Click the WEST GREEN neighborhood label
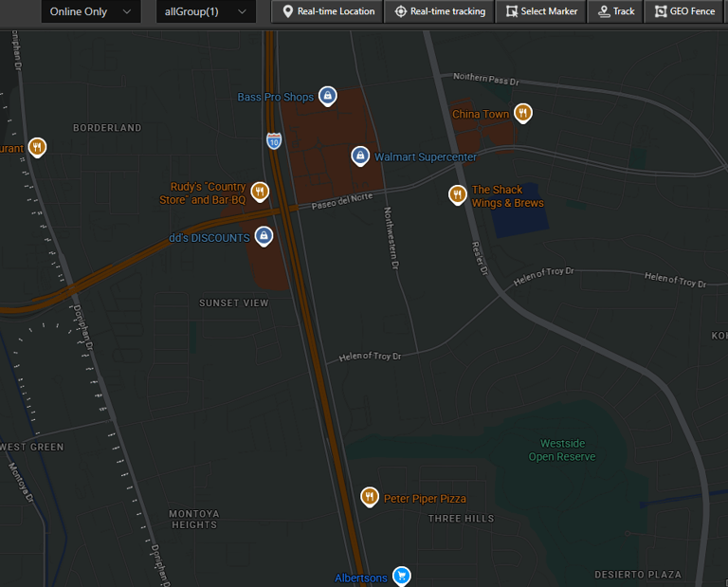This screenshot has width=728, height=587. 31,448
